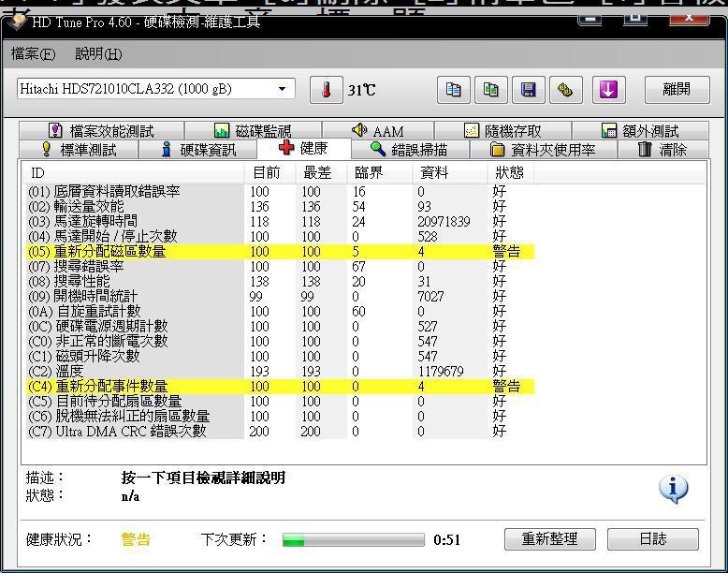Switch to the 資料夾使用率 tab

coord(544,150)
